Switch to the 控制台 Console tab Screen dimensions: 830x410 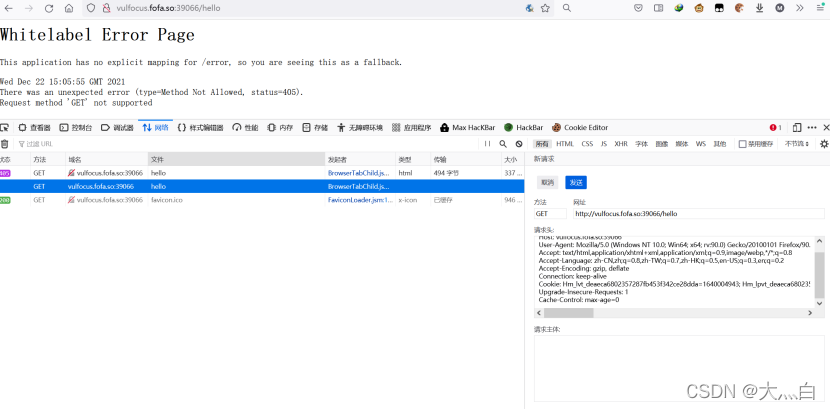point(76,127)
